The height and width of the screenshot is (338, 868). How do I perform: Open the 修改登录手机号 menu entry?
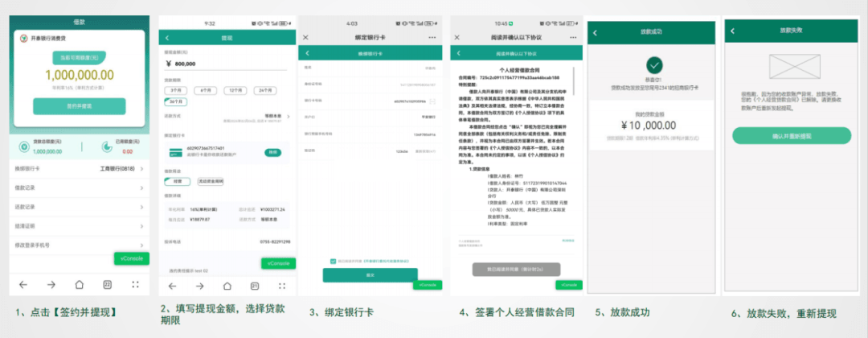tap(79, 245)
